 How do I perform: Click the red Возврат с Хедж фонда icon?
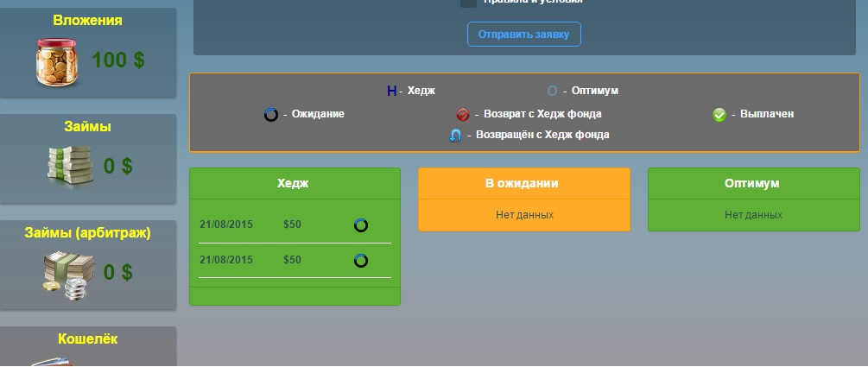(x=463, y=115)
